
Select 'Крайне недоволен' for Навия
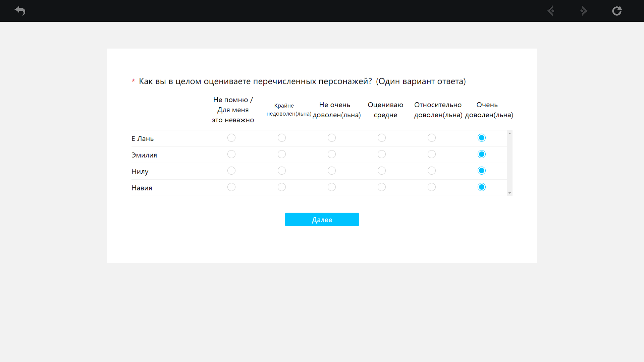pos(282,187)
